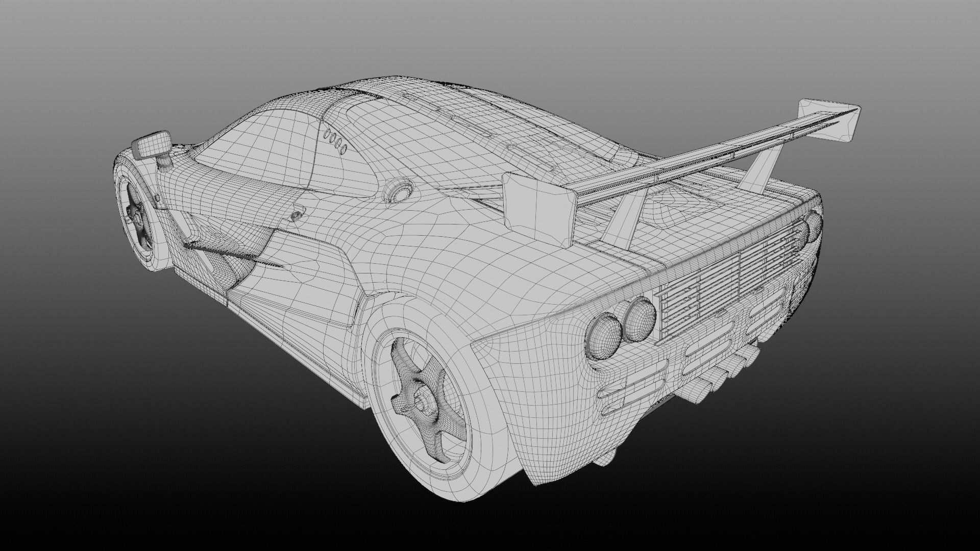This screenshot has height=551, width=980.
Task: Select the round fuel filler cap
Action: (399, 191)
